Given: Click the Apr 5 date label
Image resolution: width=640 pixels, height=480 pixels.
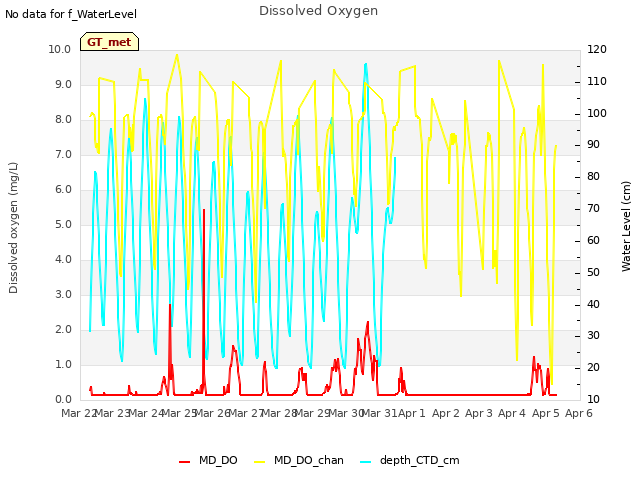Looking at the screenshot, I should click(x=546, y=413).
